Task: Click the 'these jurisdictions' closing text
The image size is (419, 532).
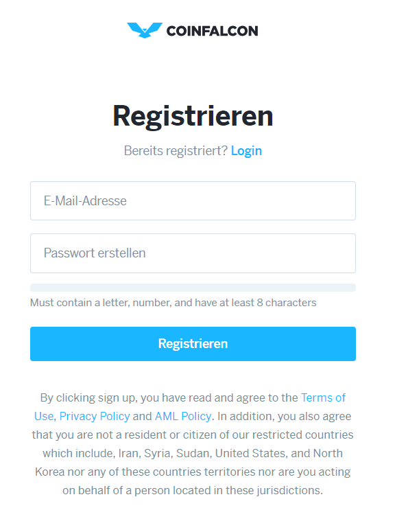Action: 274,491
